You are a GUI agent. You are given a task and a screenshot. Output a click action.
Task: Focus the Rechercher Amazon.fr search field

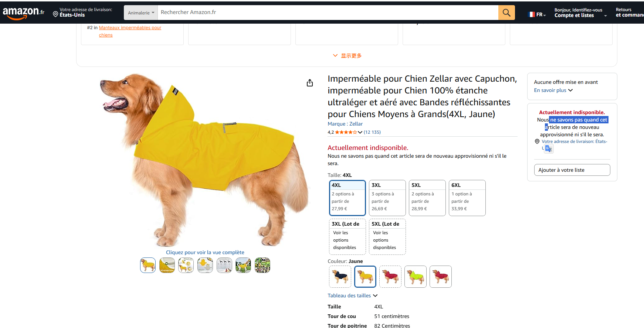coord(328,13)
